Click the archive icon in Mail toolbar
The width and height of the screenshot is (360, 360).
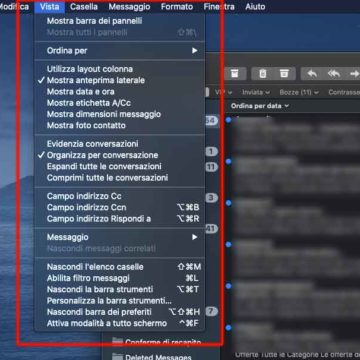pyautogui.click(x=234, y=74)
